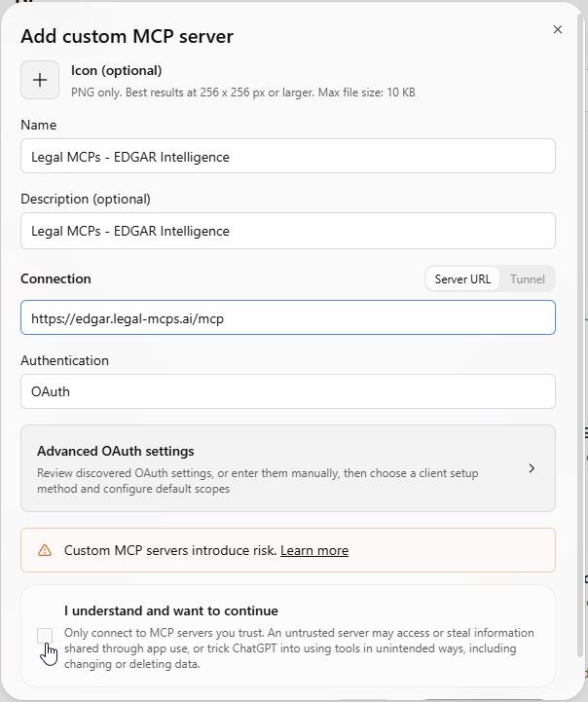Click the Add custom MCP server title
The height and width of the screenshot is (702, 588).
(x=128, y=36)
